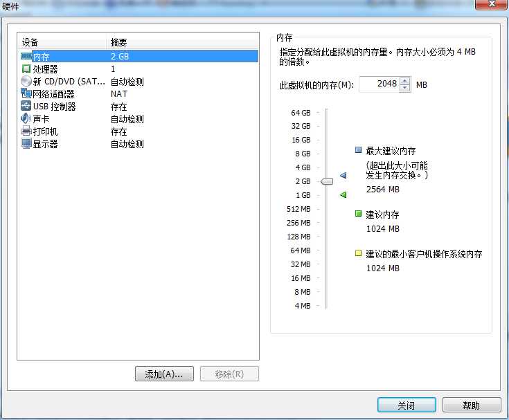Select the 内存 row in device list

pyautogui.click(x=139, y=57)
